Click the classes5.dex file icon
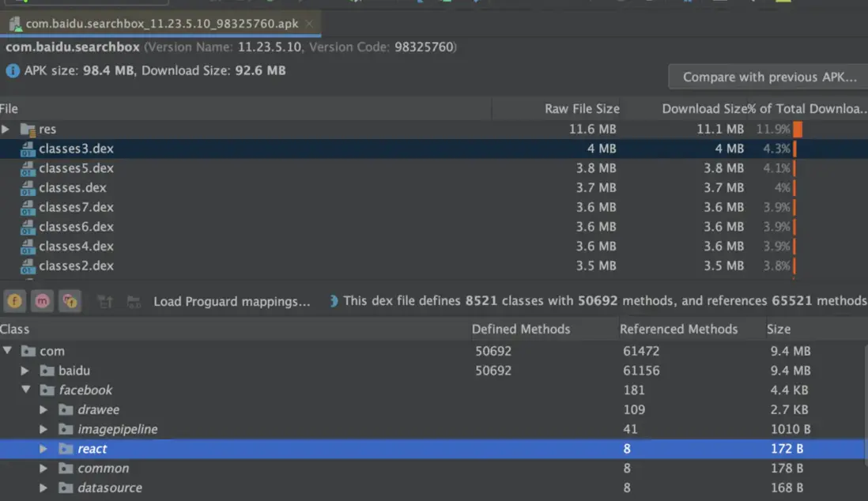 point(28,168)
